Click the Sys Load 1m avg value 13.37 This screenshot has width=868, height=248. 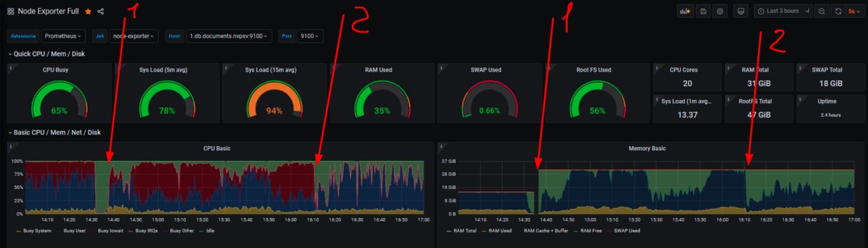pyautogui.click(x=688, y=115)
